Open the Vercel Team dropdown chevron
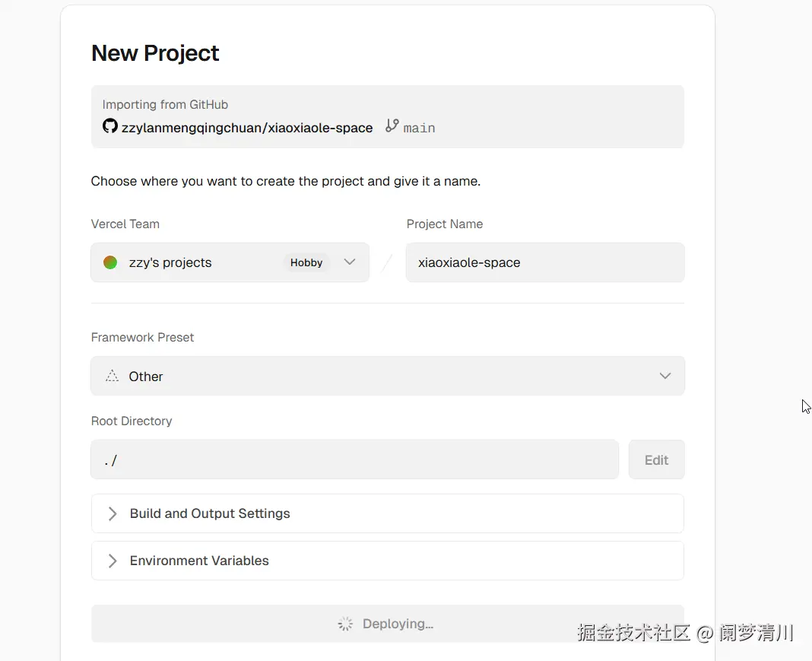 pos(350,262)
